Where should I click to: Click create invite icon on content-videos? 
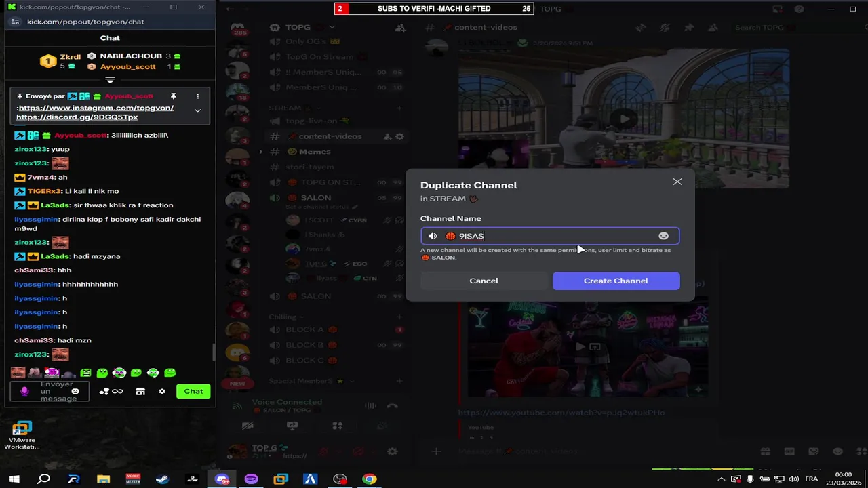coord(387,136)
